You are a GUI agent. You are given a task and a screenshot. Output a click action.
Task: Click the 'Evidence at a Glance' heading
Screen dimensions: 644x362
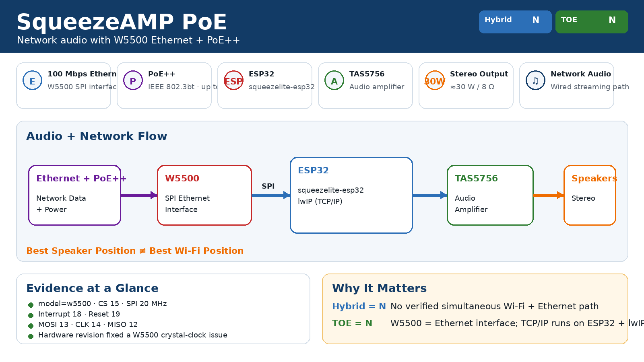(x=92, y=288)
